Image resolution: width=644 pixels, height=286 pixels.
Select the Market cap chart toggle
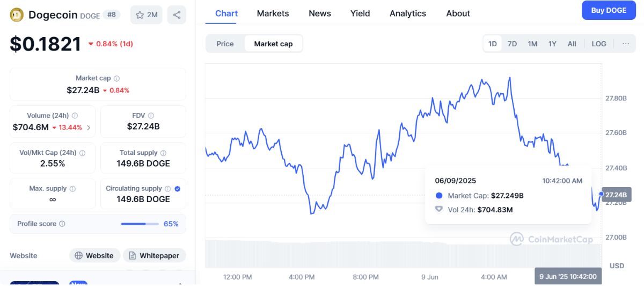273,44
